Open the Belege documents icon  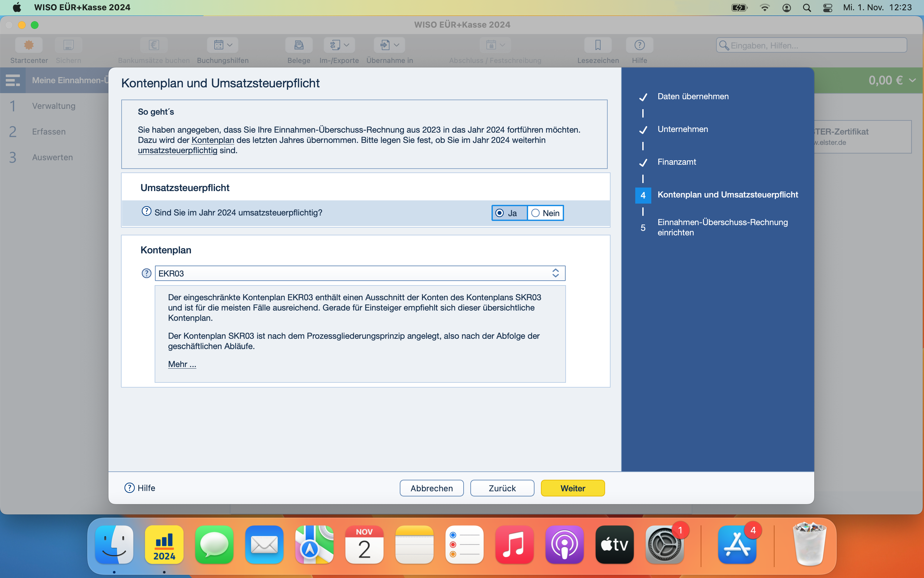(299, 45)
